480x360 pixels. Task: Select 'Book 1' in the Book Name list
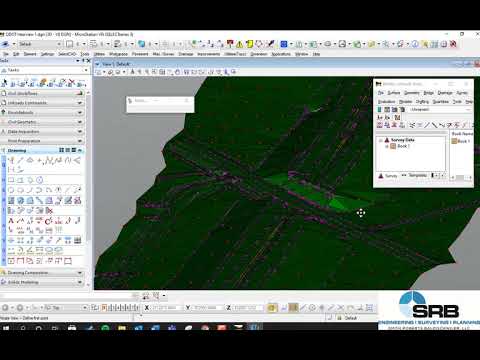(x=463, y=141)
